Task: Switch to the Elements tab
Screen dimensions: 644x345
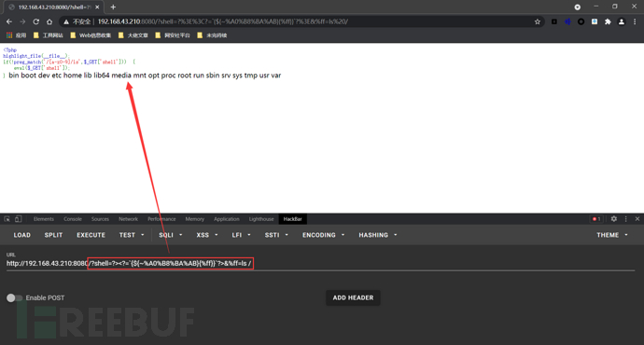Action: pyautogui.click(x=44, y=219)
